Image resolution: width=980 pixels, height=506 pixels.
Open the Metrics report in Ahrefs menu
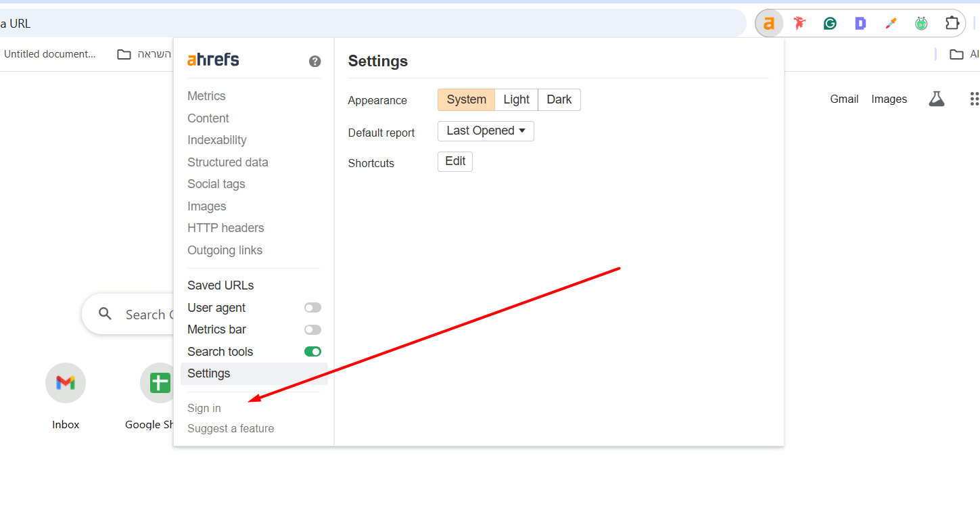206,96
